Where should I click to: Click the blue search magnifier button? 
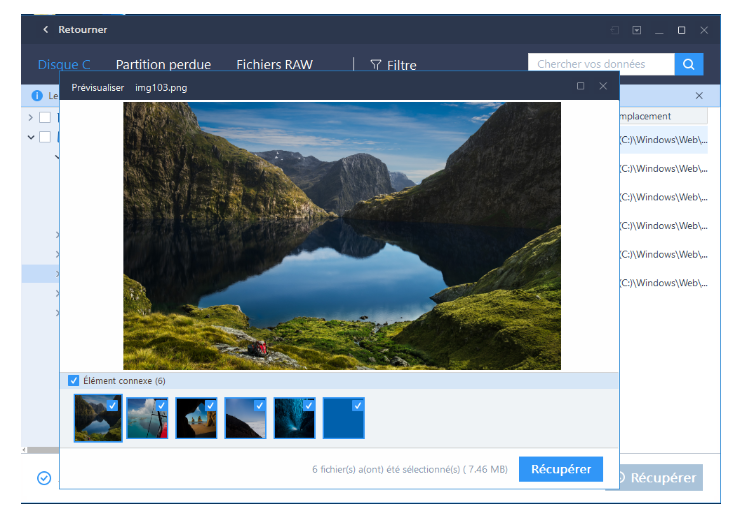click(689, 64)
